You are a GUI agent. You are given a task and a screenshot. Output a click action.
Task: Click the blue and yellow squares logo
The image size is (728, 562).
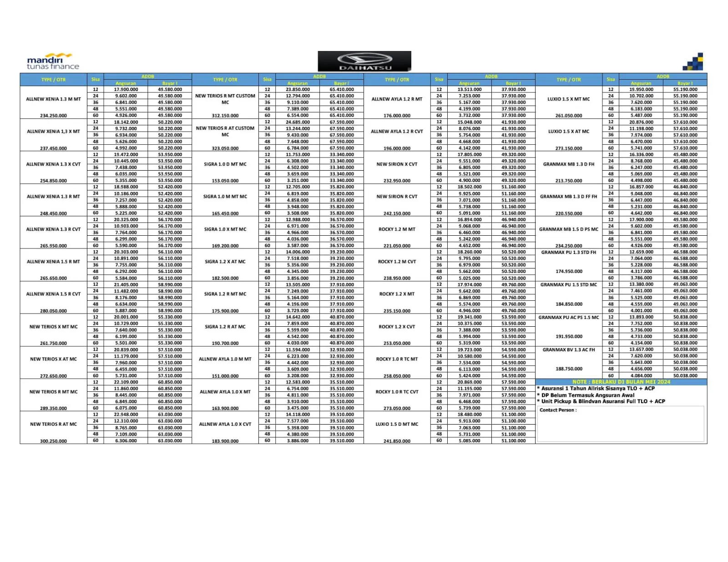[694, 62]
